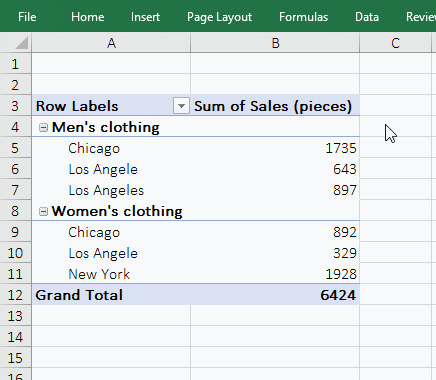
Task: Select row 15 header
Action: (x=15, y=358)
